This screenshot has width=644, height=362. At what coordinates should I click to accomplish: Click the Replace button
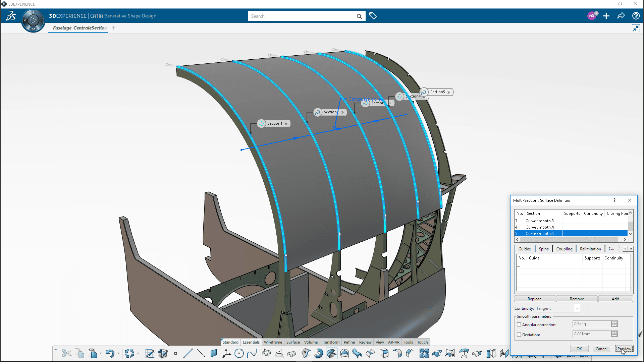[534, 299]
